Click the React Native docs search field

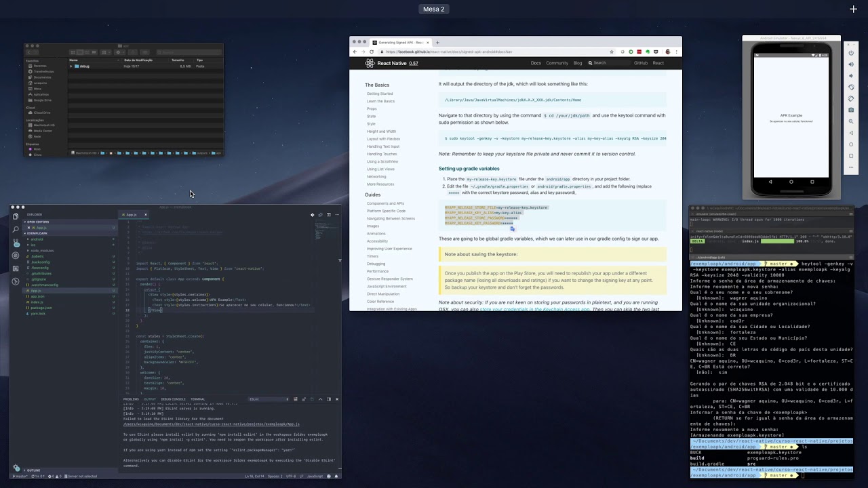point(608,63)
